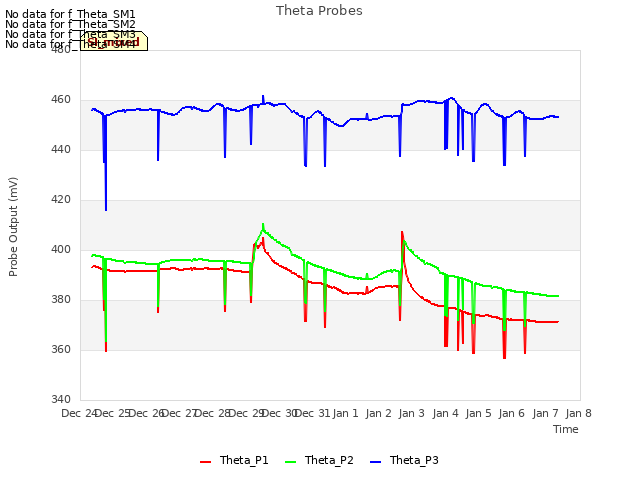The width and height of the screenshot is (640, 480).
Task: Click the 420 y-axis tick label
Action: coord(61,200)
